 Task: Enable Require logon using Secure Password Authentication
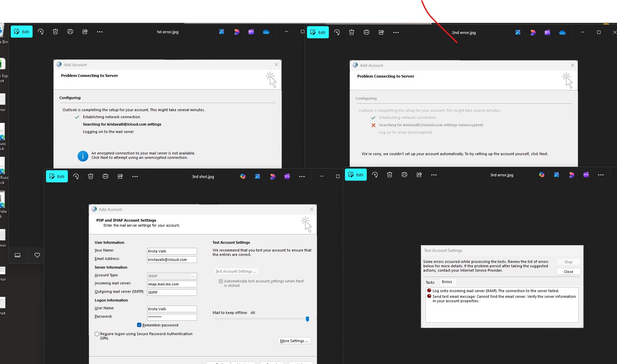97,334
